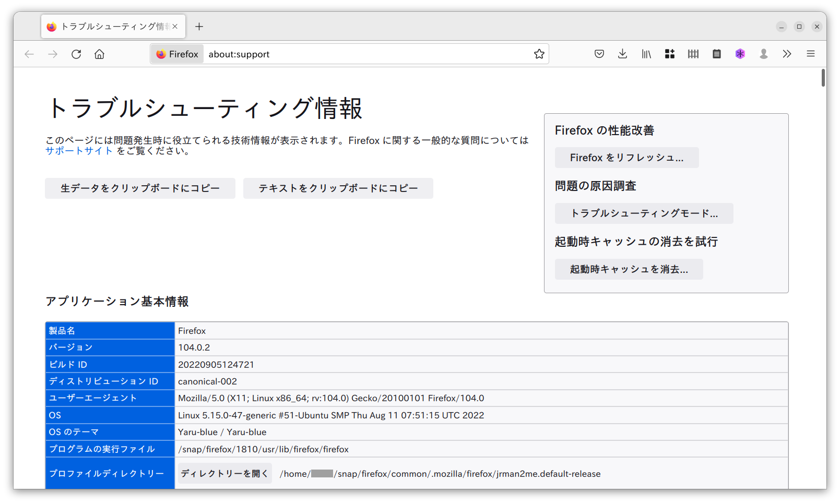Select the version value 104.0.2
The height and width of the screenshot is (504, 840).
tap(194, 347)
